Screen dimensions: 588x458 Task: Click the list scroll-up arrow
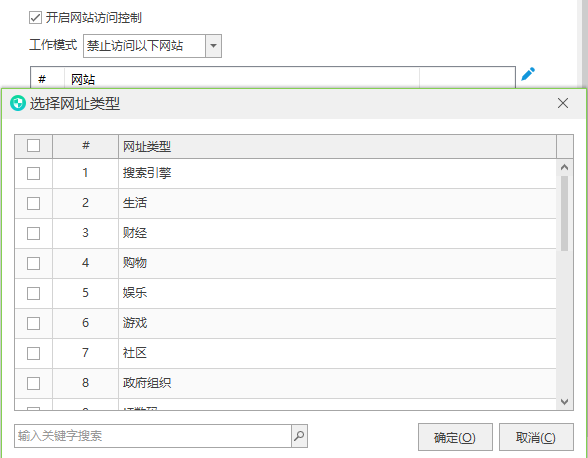(564, 167)
